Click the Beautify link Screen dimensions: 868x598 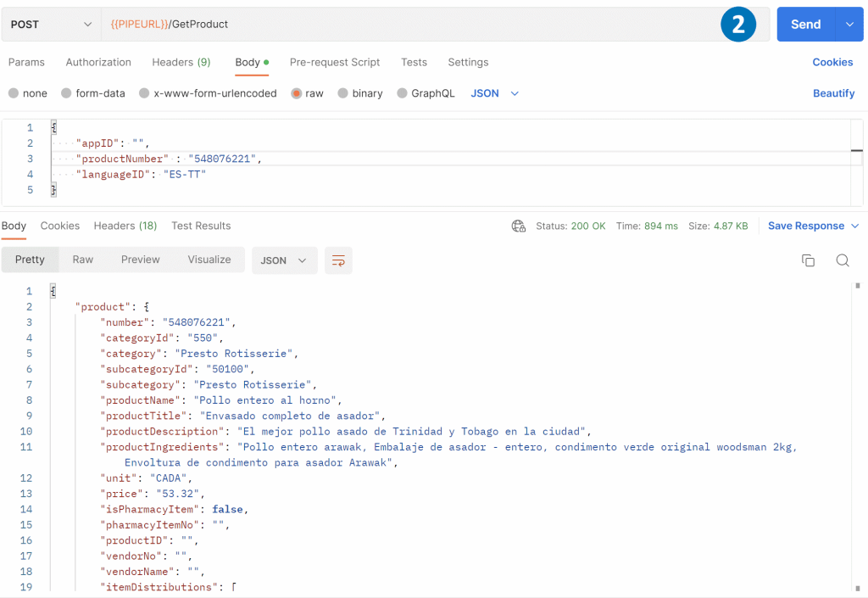tap(833, 93)
